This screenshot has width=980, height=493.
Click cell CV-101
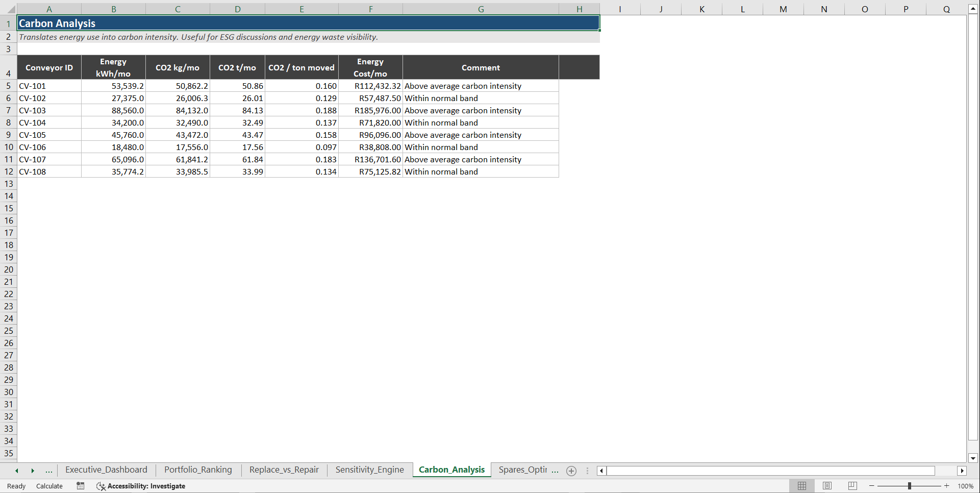click(x=49, y=86)
